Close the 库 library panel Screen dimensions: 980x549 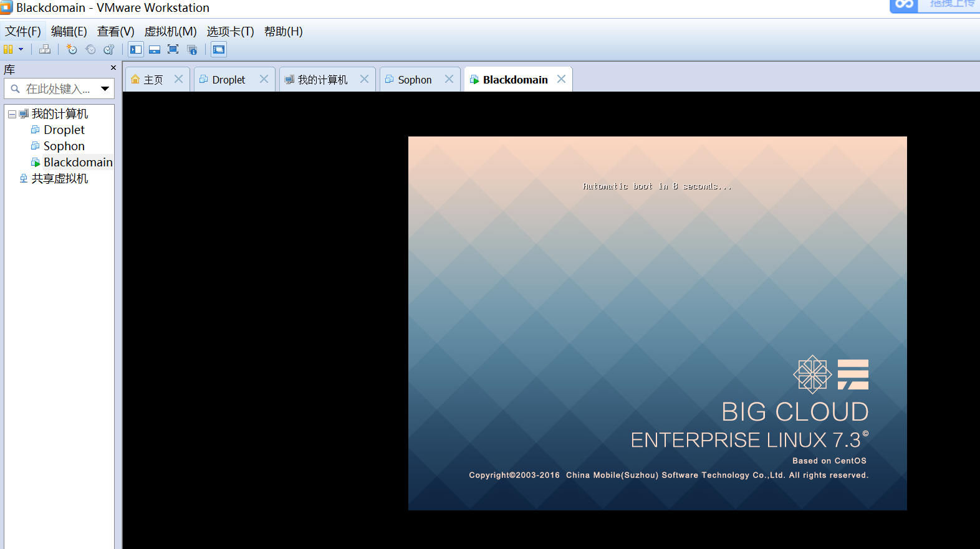(x=113, y=68)
